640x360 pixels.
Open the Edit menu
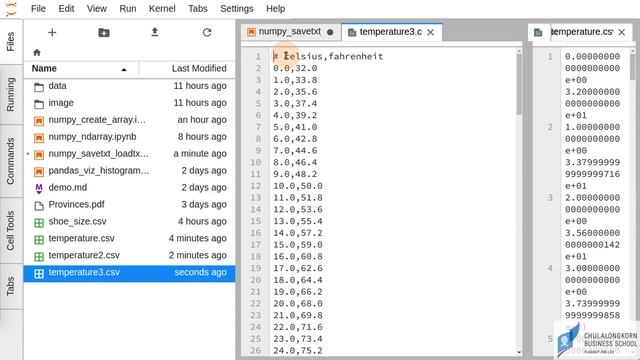[x=66, y=9]
